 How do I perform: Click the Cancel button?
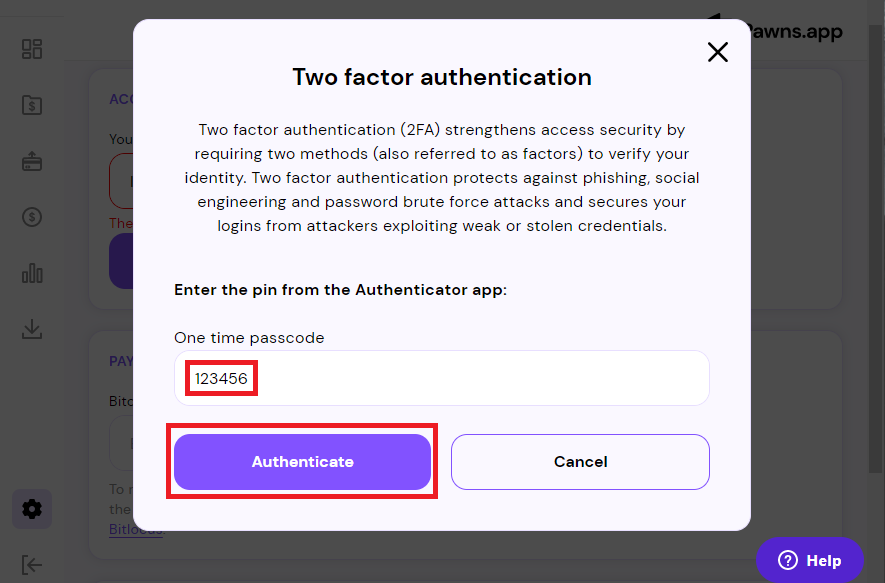tap(580, 462)
